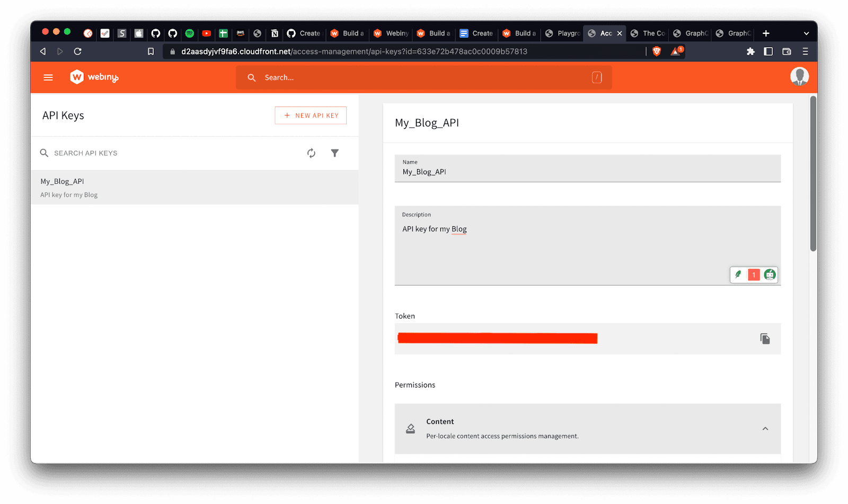Screen dimensions: 848x504
Task: Reload the browser page
Action: point(77,51)
